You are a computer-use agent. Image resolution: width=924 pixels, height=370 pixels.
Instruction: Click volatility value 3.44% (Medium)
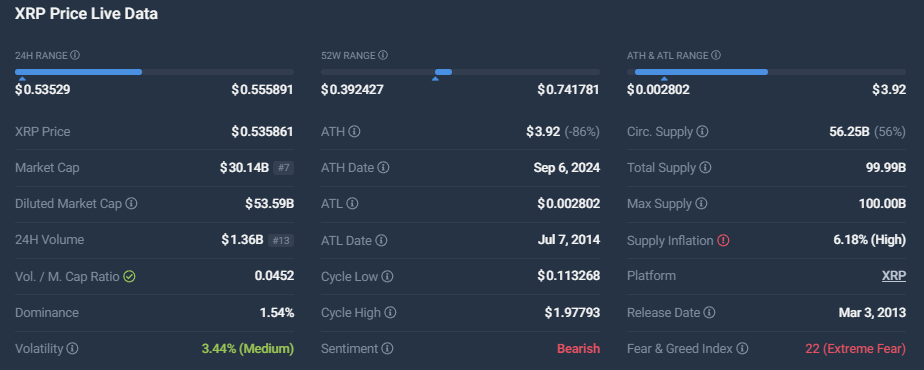[248, 349]
